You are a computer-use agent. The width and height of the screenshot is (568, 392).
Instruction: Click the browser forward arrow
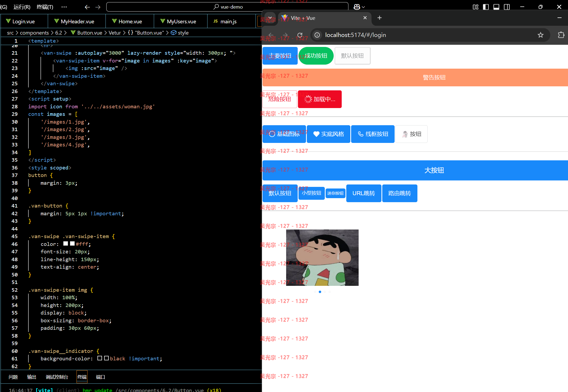tap(285, 35)
